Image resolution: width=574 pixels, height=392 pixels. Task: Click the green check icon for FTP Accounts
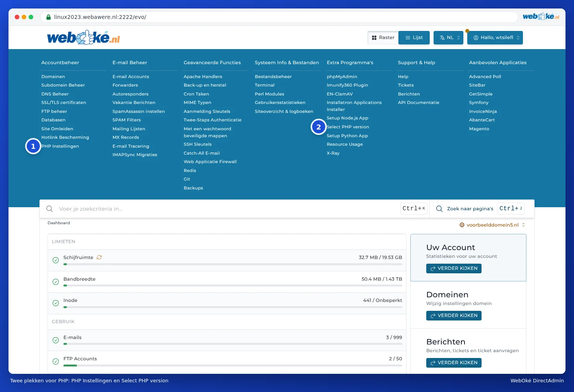[x=56, y=361]
